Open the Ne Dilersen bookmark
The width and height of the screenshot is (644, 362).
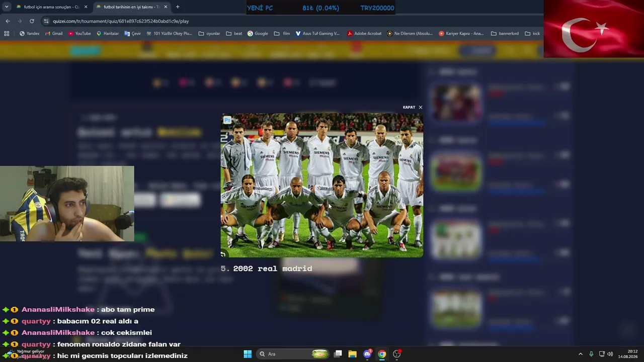[410, 34]
